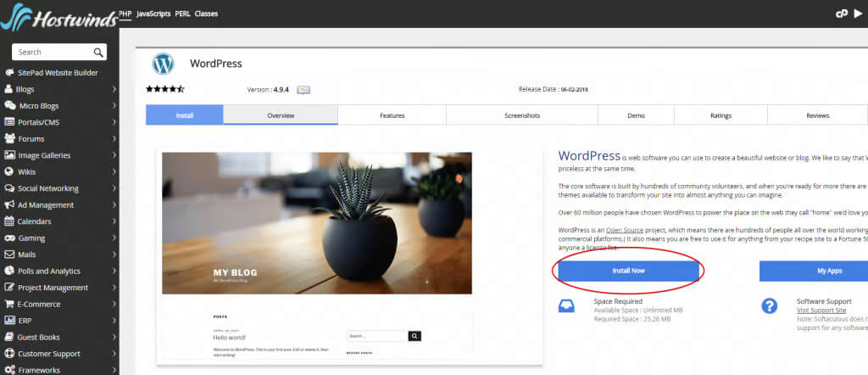Open the Features tab
This screenshot has width=868, height=375.
tap(392, 115)
